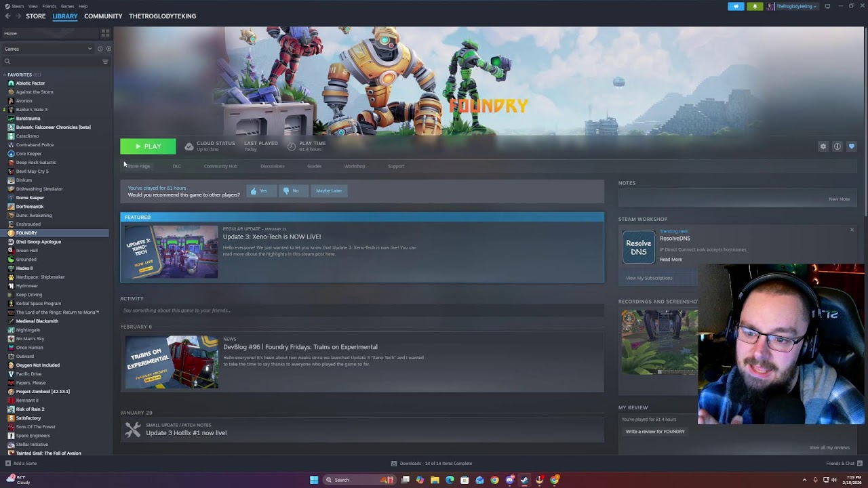Open Discord from the taskbar
868x488 pixels.
point(509,480)
